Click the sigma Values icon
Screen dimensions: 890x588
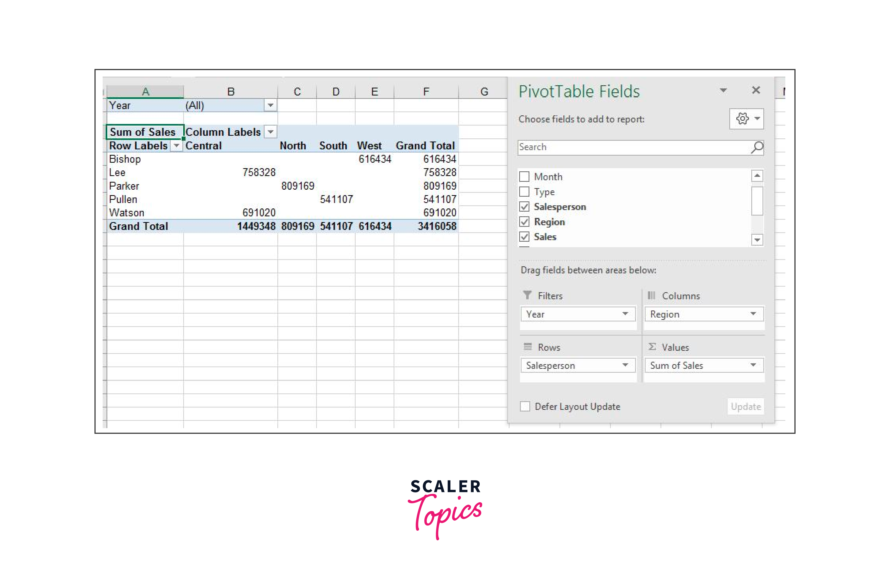[652, 347]
